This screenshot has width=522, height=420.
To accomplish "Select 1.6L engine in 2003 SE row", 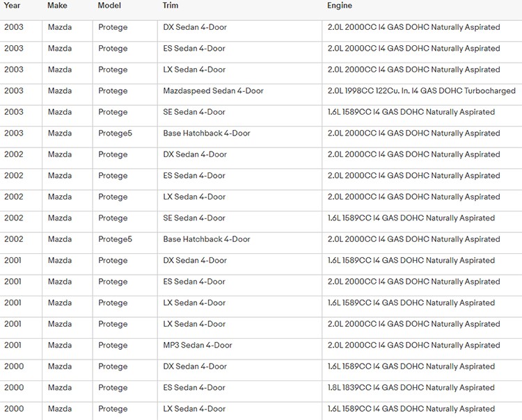I will [x=411, y=112].
